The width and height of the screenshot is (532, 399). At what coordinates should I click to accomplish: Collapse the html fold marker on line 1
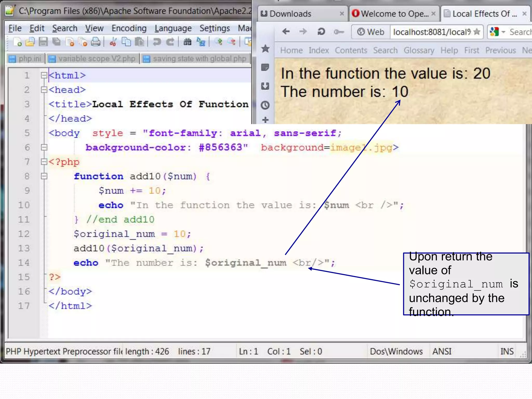coord(44,75)
